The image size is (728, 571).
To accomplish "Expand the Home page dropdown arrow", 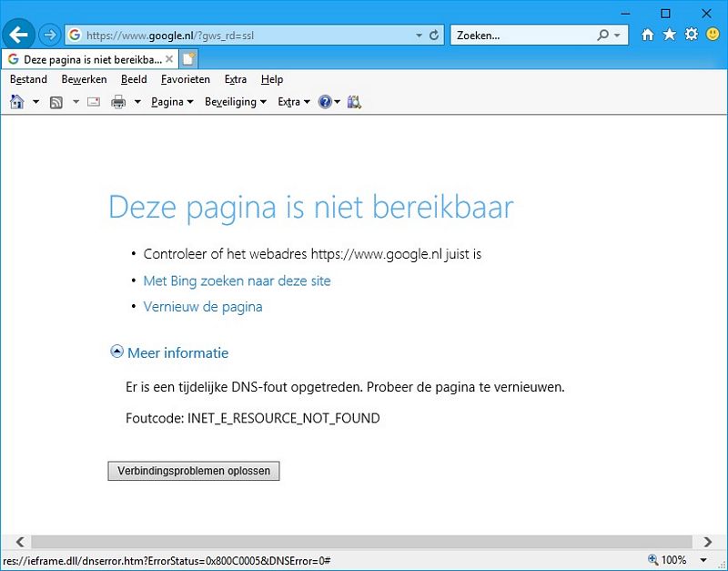I will pyautogui.click(x=35, y=101).
